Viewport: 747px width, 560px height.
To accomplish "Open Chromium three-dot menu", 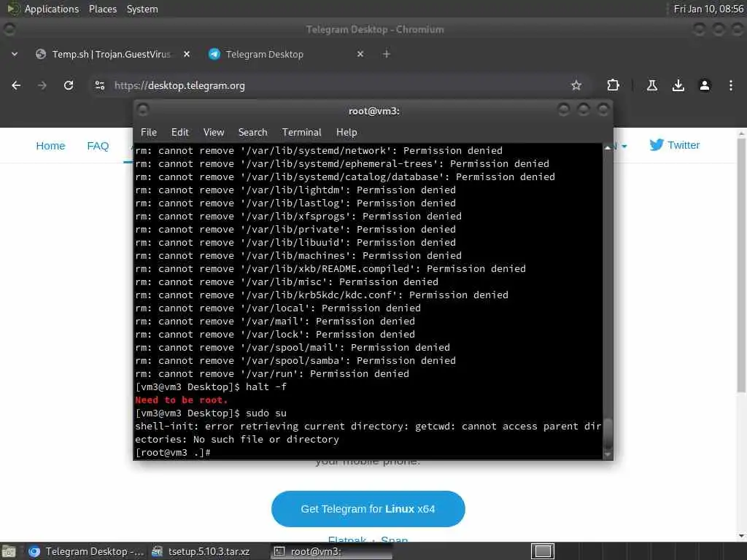I will [731, 85].
